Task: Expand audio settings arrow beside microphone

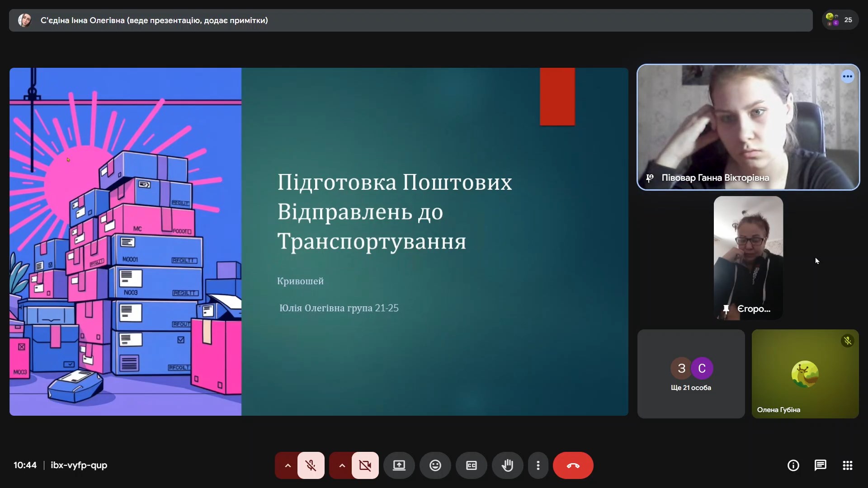Action: pyautogui.click(x=288, y=465)
